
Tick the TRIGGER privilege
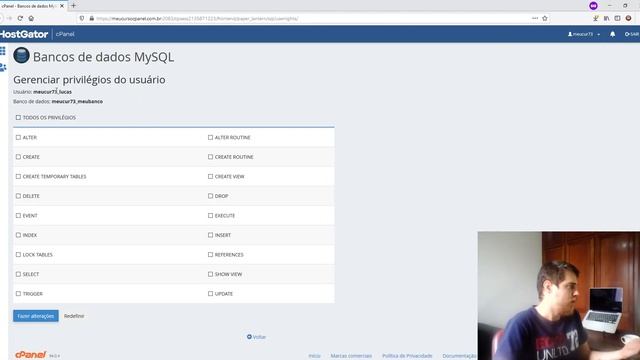click(x=18, y=293)
